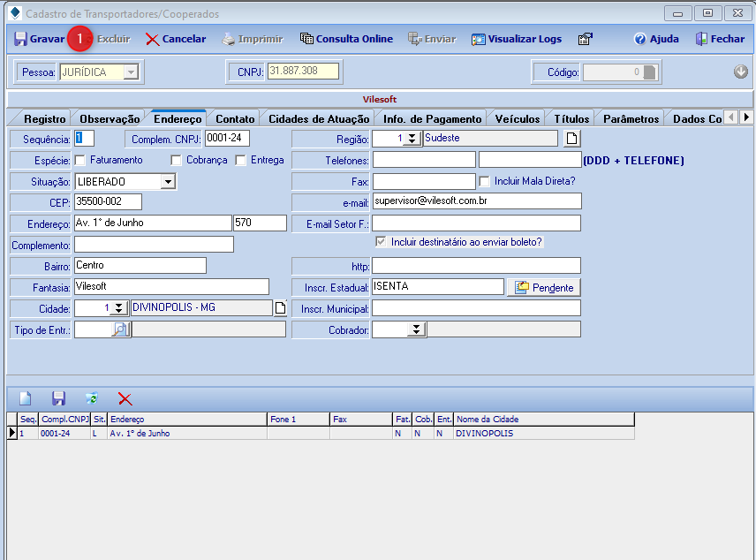
Task: Click the Fechar button
Action: point(719,39)
